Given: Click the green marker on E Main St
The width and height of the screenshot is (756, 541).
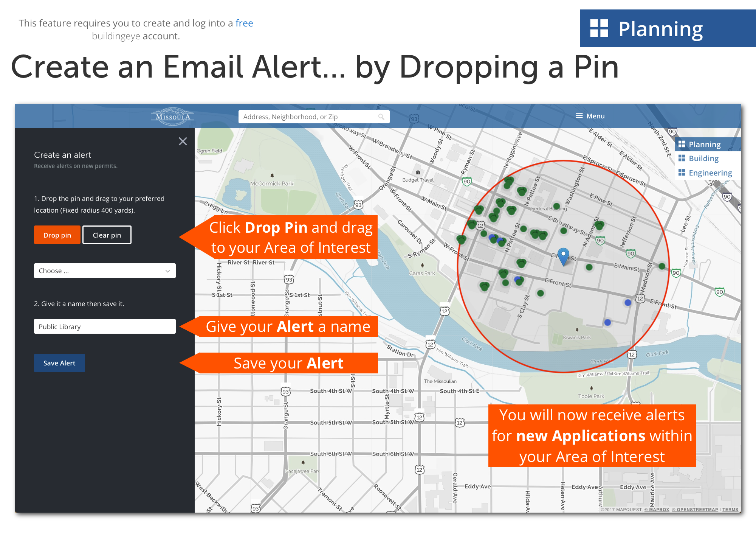Looking at the screenshot, I should [x=589, y=267].
